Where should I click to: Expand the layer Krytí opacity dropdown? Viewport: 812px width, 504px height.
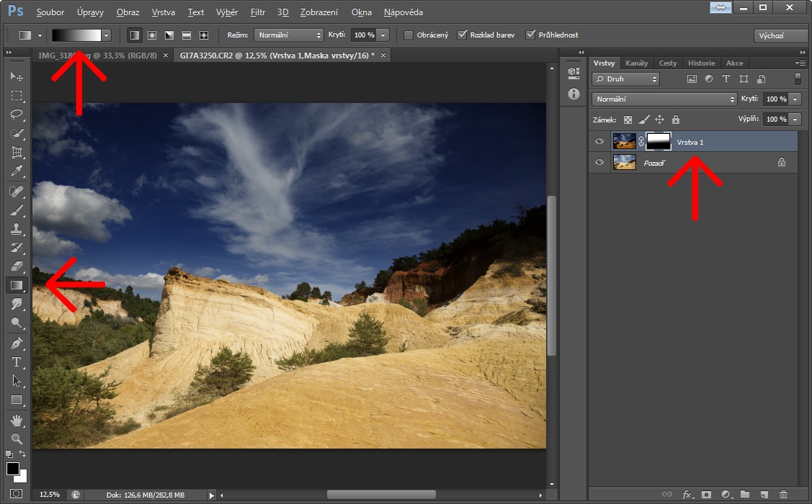click(x=795, y=99)
